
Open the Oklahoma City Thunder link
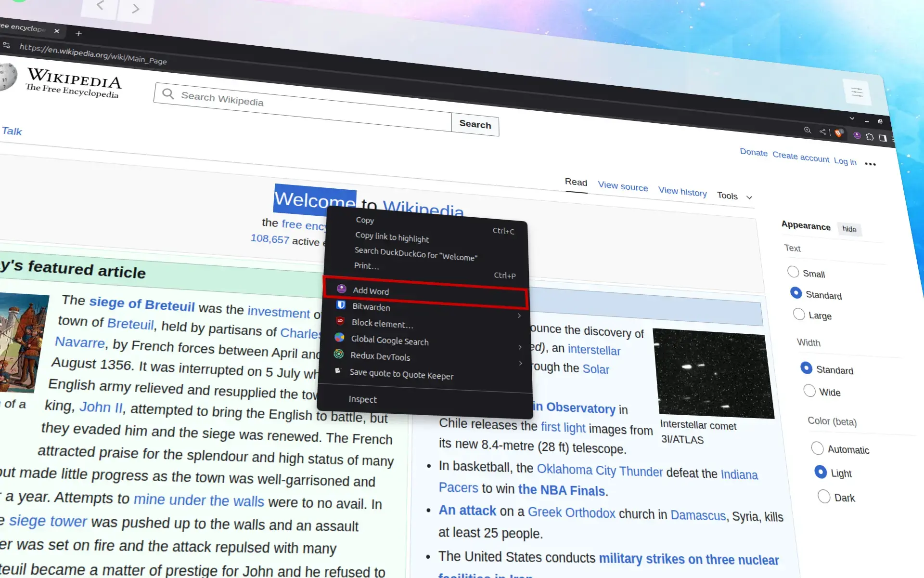coord(600,470)
